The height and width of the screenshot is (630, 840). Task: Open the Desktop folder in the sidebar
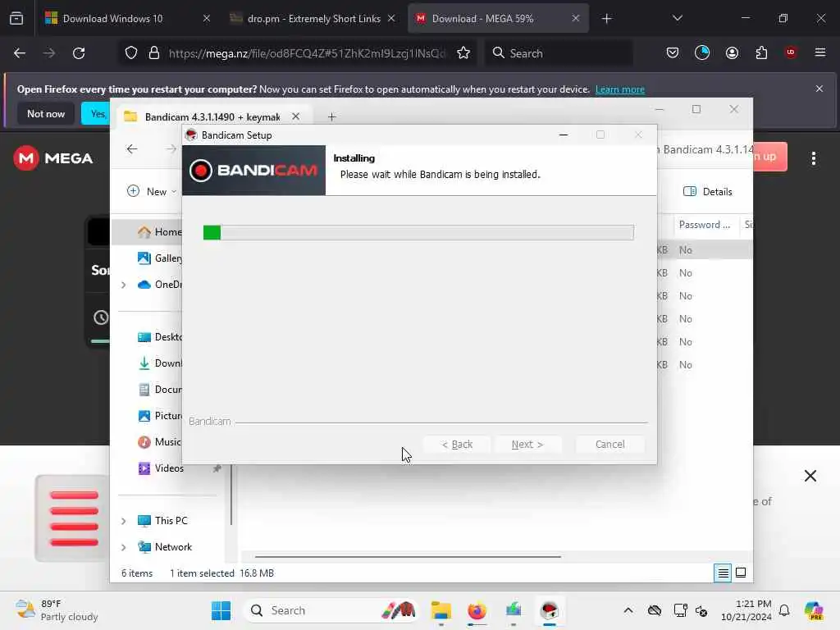click(160, 337)
